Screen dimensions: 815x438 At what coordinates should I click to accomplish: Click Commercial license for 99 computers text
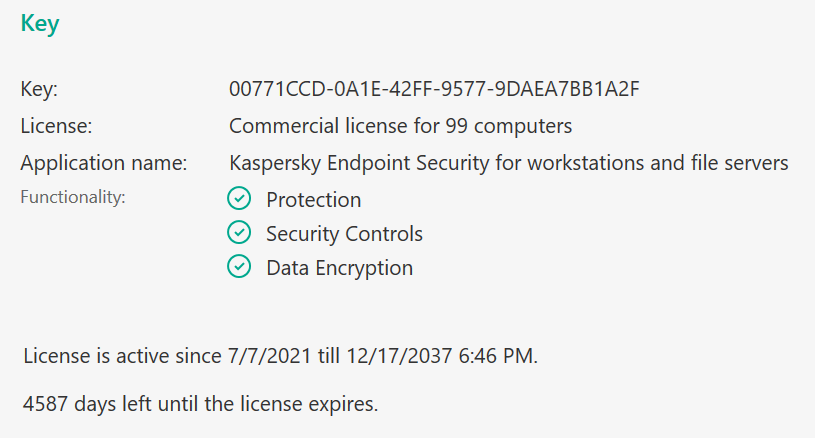click(400, 126)
